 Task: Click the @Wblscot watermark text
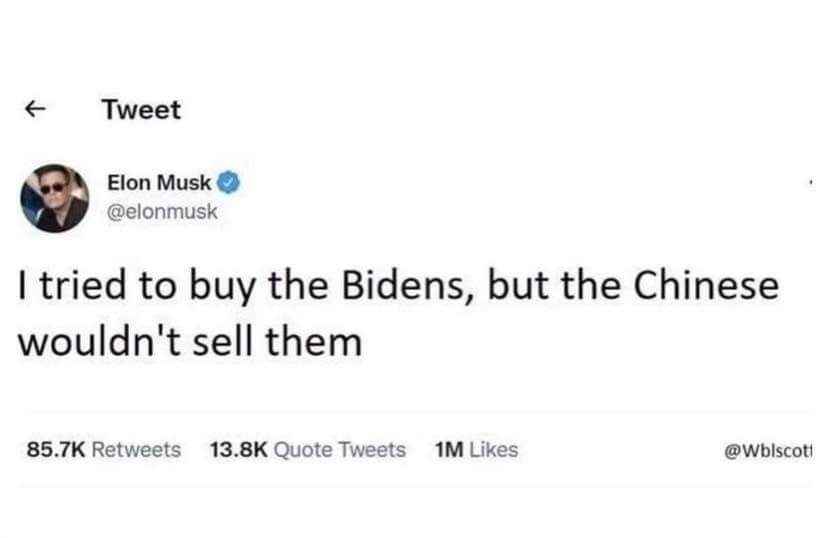click(x=770, y=451)
